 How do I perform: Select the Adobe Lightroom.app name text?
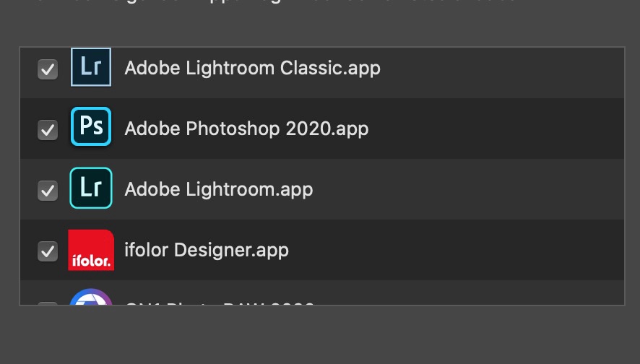point(218,189)
